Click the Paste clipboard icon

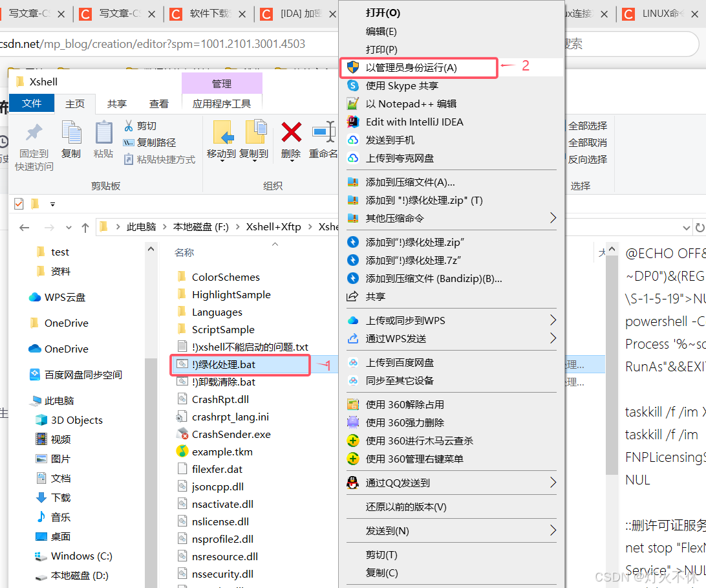pyautogui.click(x=103, y=133)
